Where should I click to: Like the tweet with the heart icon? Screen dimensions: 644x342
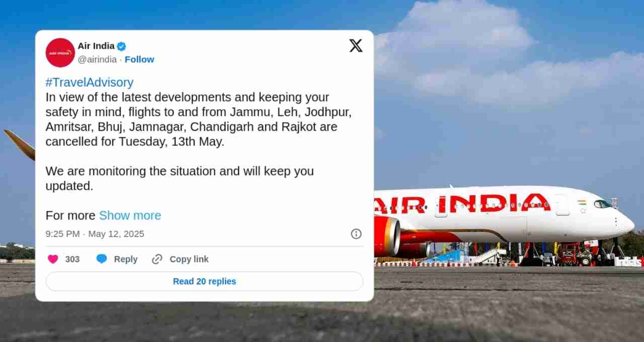click(x=53, y=259)
